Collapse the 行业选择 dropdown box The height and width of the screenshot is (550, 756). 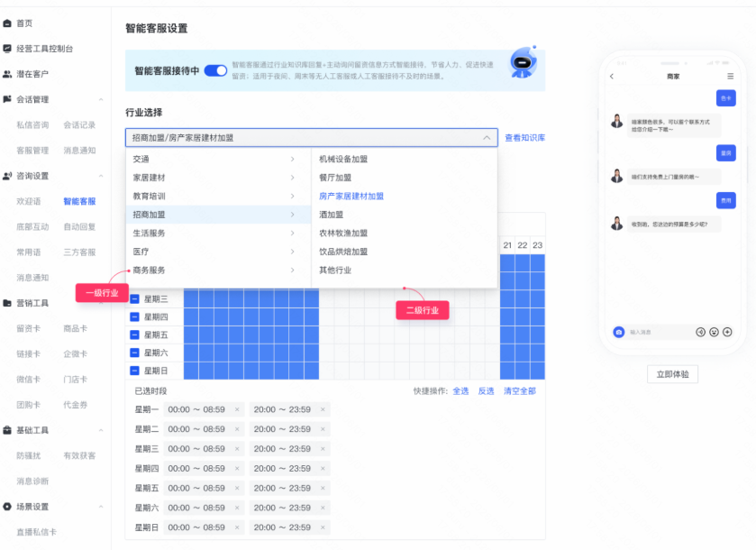pos(312,137)
